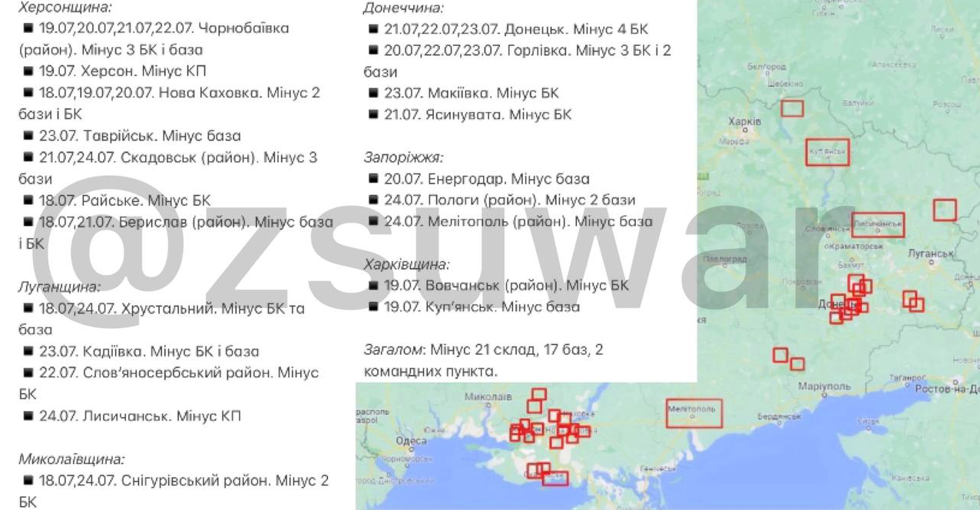980x510 pixels.
Task: Click the Харків city label on map
Action: [x=745, y=122]
